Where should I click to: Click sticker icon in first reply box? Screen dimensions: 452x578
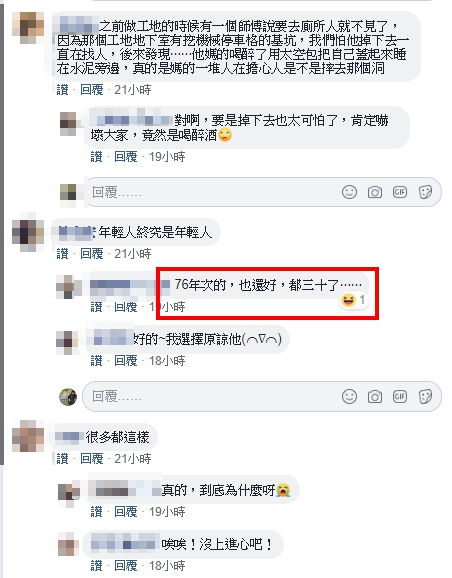[x=425, y=192]
